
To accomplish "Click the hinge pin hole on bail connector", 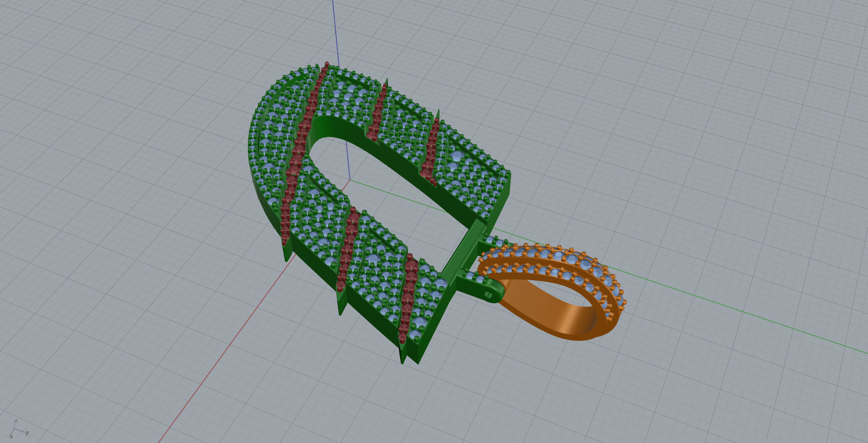I will click(x=489, y=295).
